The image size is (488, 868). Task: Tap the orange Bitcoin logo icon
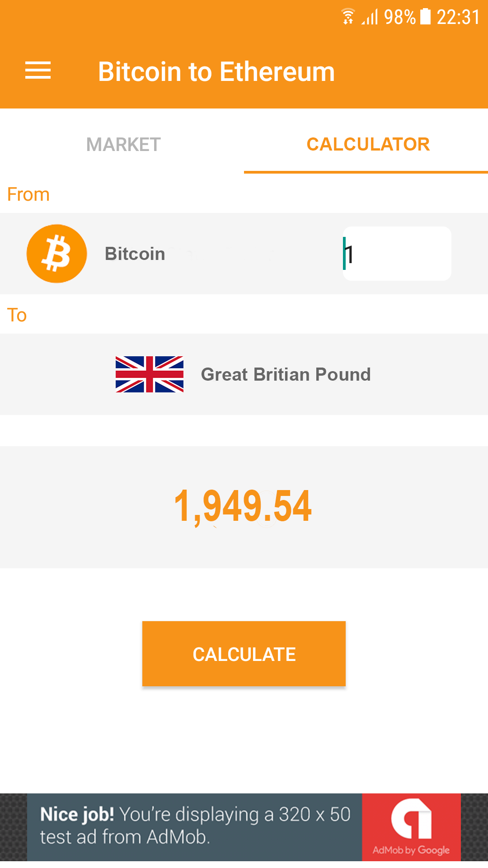pyautogui.click(x=56, y=254)
